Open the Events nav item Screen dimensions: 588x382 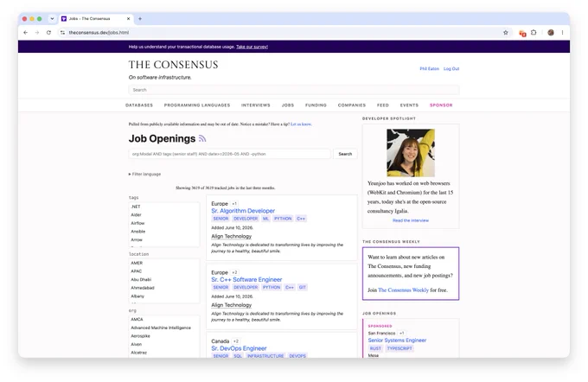click(x=409, y=105)
